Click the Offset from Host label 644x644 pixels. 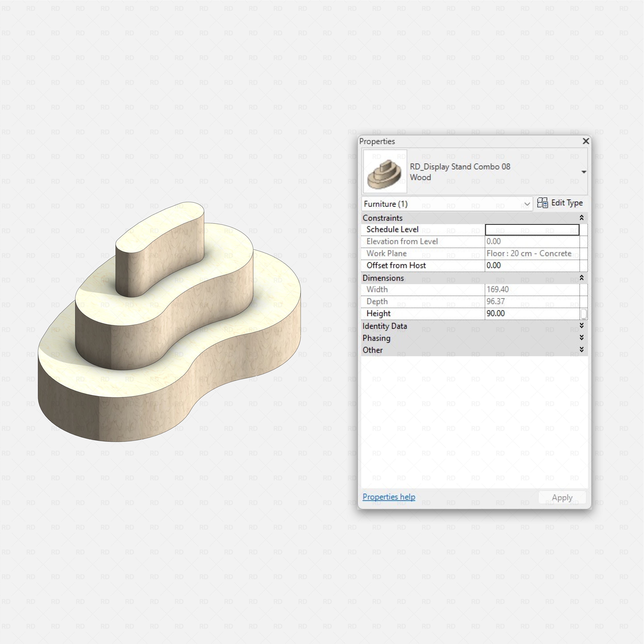click(x=396, y=265)
